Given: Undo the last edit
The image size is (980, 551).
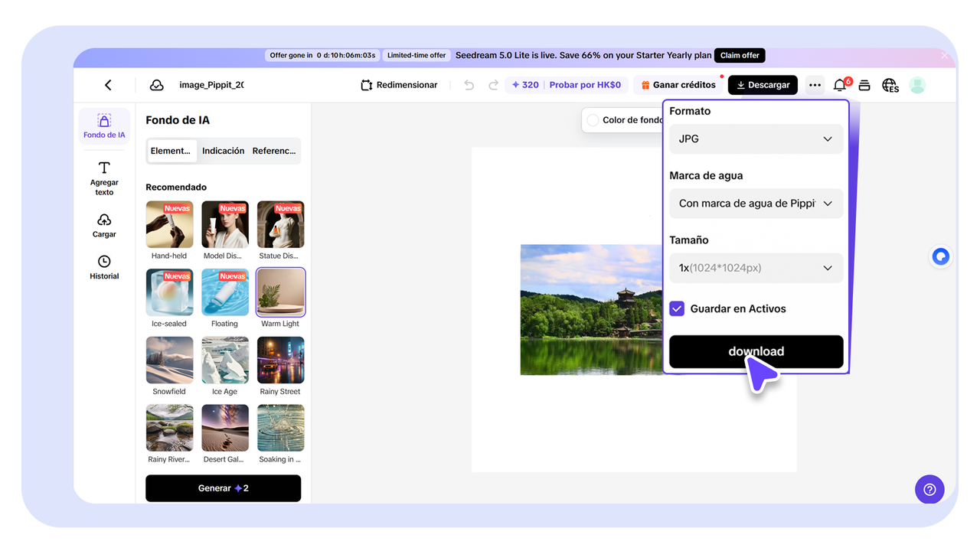Looking at the screenshot, I should click(469, 85).
